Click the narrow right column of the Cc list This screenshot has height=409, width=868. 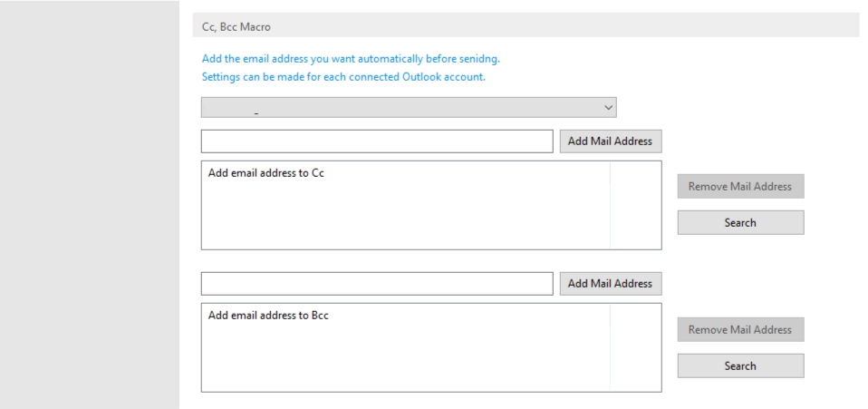[635, 205]
